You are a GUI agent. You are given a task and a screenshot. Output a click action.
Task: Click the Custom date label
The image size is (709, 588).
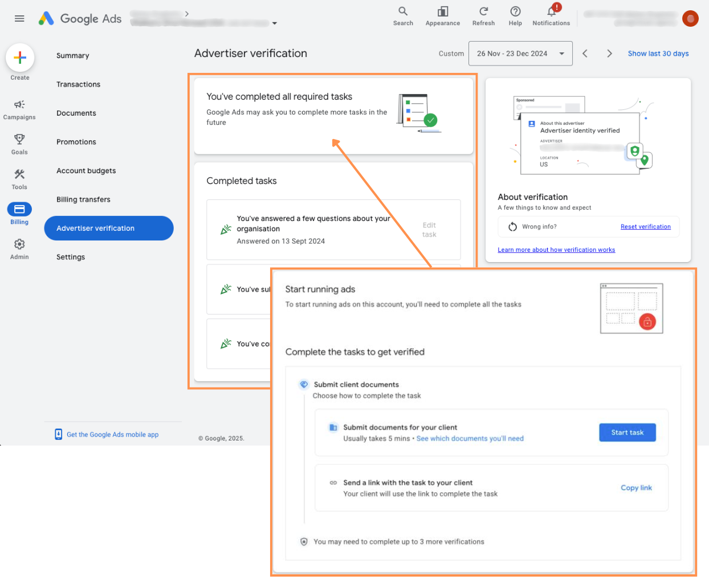[x=451, y=54]
